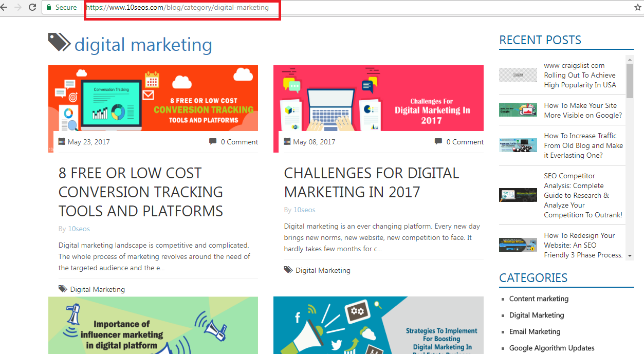Click the RECENT POSTS heading

click(540, 40)
